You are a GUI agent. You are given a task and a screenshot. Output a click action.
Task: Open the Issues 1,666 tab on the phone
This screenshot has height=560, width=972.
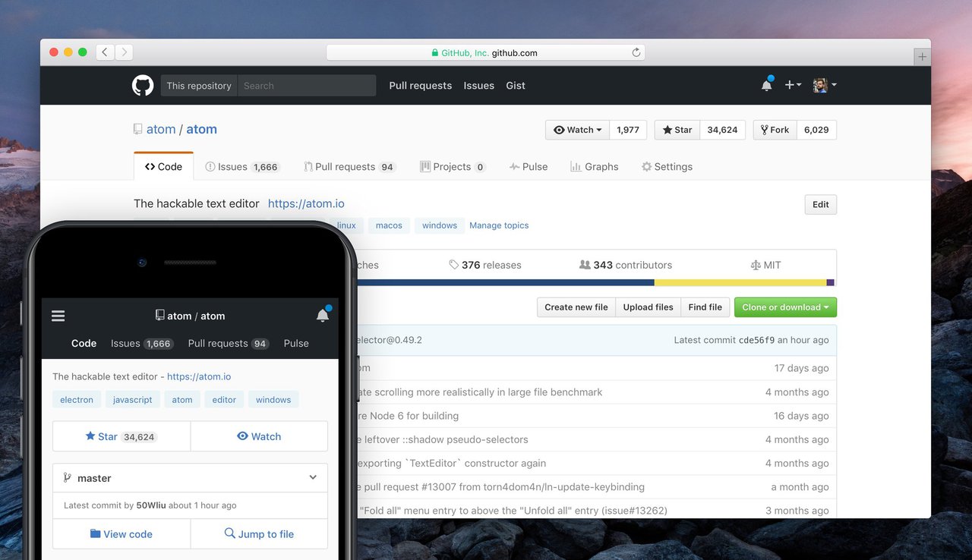143,344
